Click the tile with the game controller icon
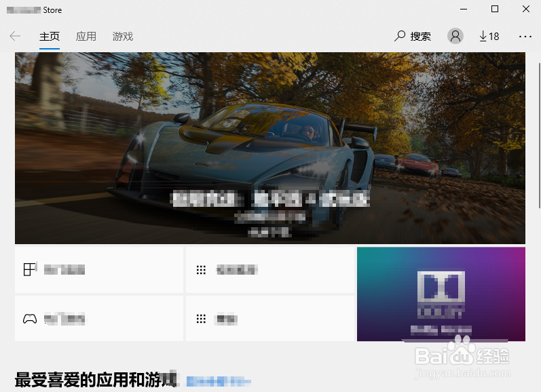The image size is (541, 392). [99, 319]
